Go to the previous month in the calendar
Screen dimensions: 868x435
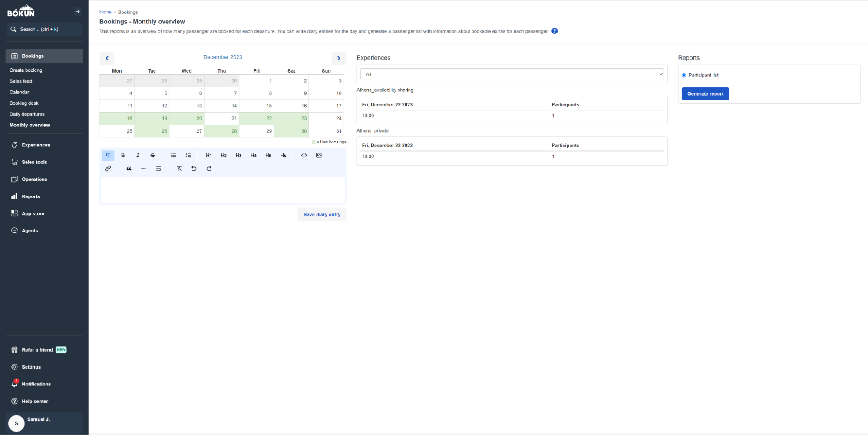pos(107,58)
